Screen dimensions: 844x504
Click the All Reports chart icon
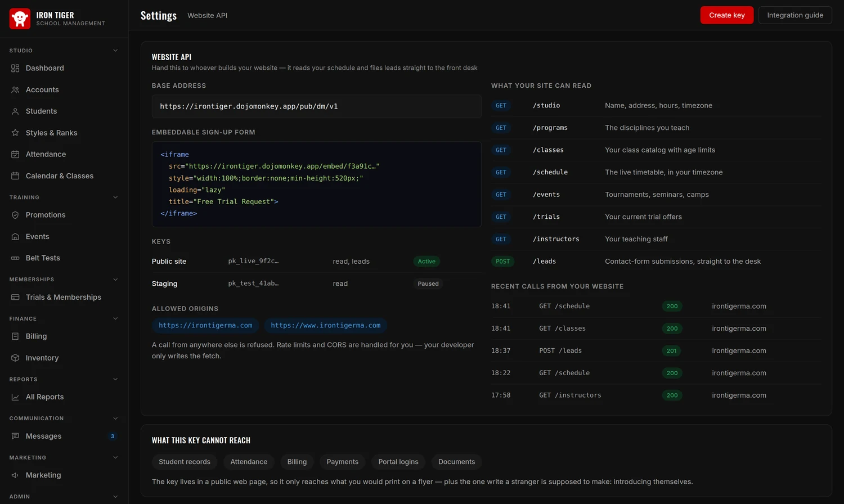[15, 397]
